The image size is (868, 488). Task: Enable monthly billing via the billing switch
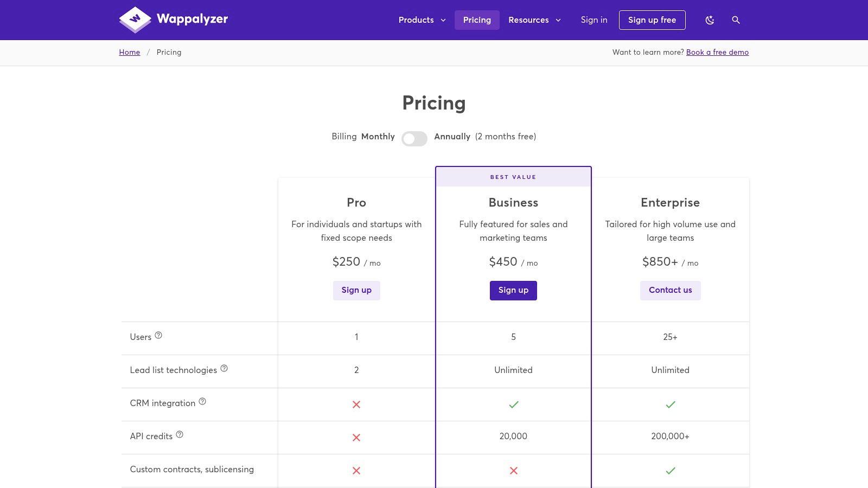[414, 139]
